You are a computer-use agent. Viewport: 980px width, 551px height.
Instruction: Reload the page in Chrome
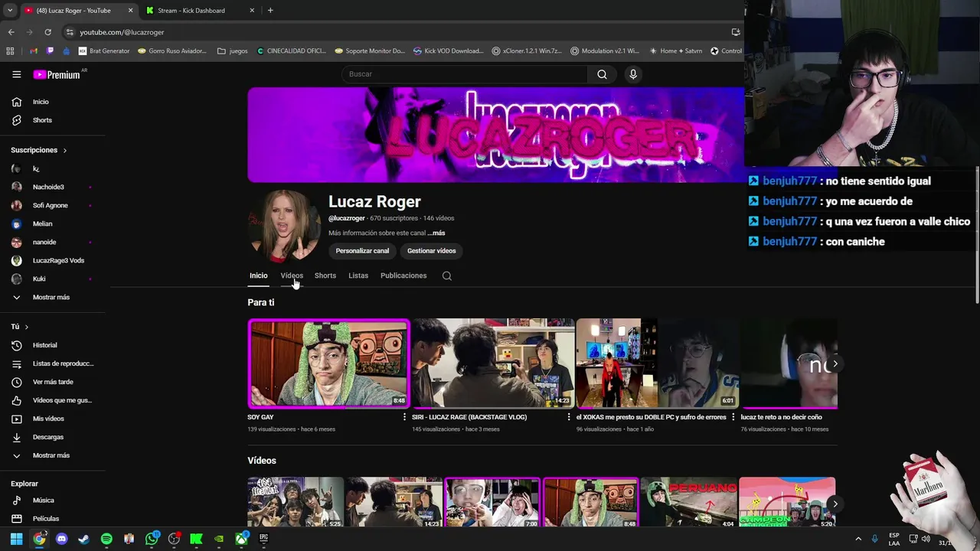tap(47, 32)
